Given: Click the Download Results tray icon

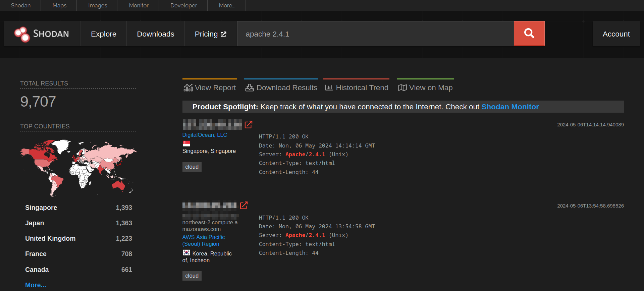Looking at the screenshot, I should [x=249, y=88].
